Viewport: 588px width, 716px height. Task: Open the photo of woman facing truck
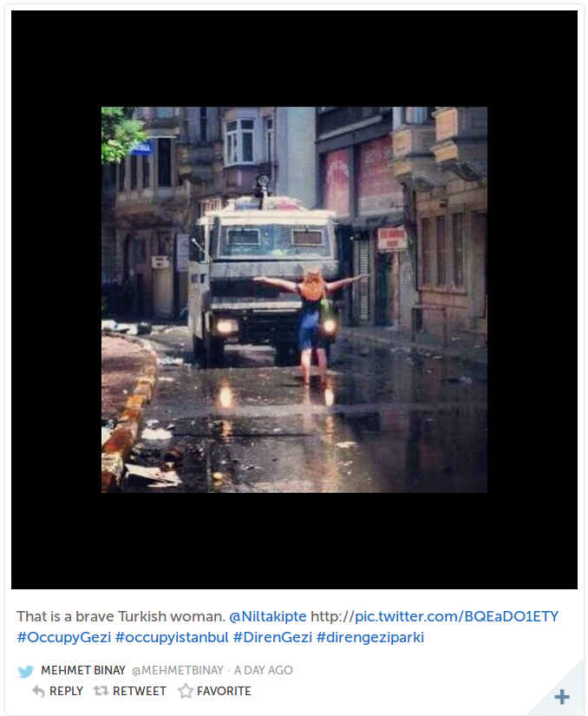click(x=294, y=299)
